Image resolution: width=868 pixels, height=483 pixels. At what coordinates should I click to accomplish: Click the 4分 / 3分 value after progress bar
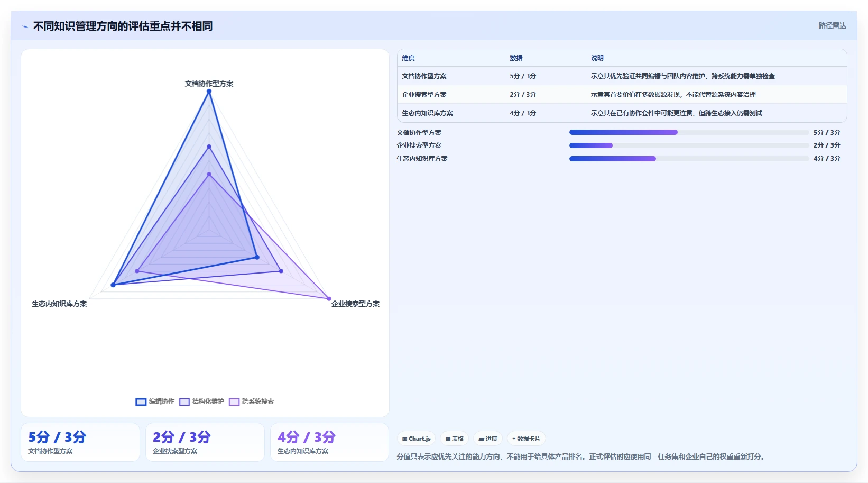click(x=827, y=159)
